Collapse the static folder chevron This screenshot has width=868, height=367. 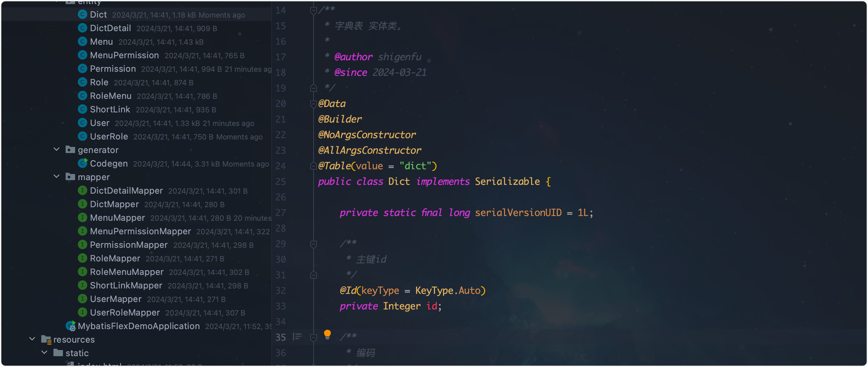pyautogui.click(x=44, y=353)
